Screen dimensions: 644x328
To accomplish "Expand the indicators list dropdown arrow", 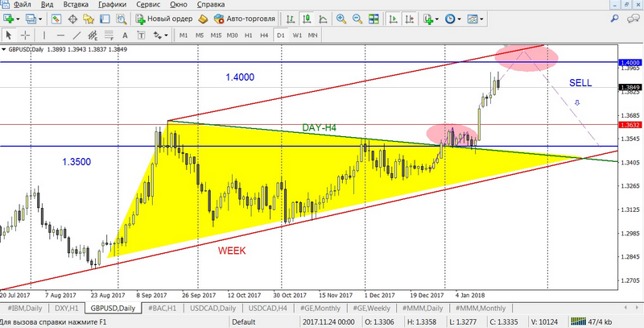I will click(439, 19).
